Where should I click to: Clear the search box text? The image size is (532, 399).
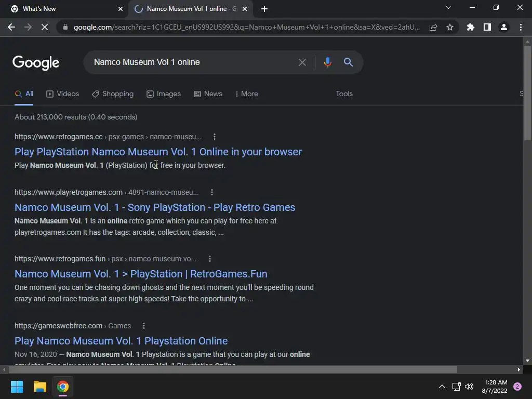click(x=302, y=62)
